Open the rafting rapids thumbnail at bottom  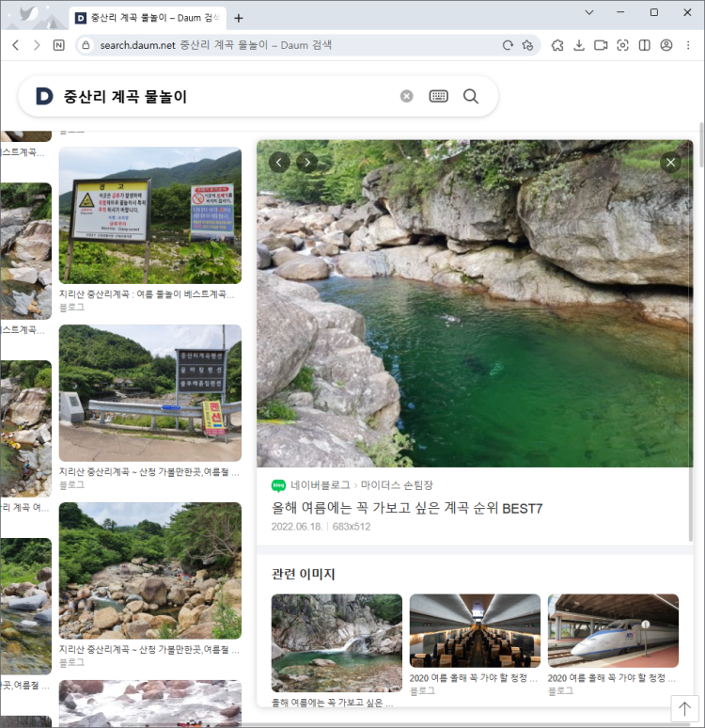coord(149,704)
